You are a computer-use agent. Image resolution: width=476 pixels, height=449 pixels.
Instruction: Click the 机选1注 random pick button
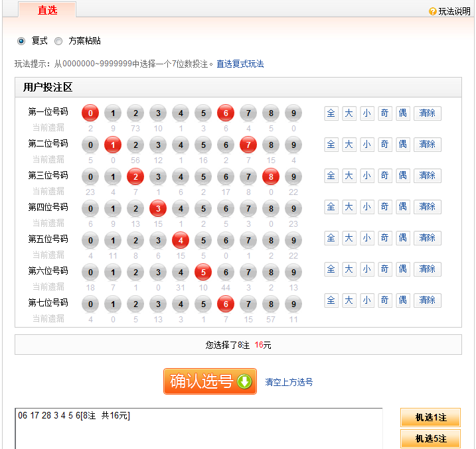pos(430,418)
